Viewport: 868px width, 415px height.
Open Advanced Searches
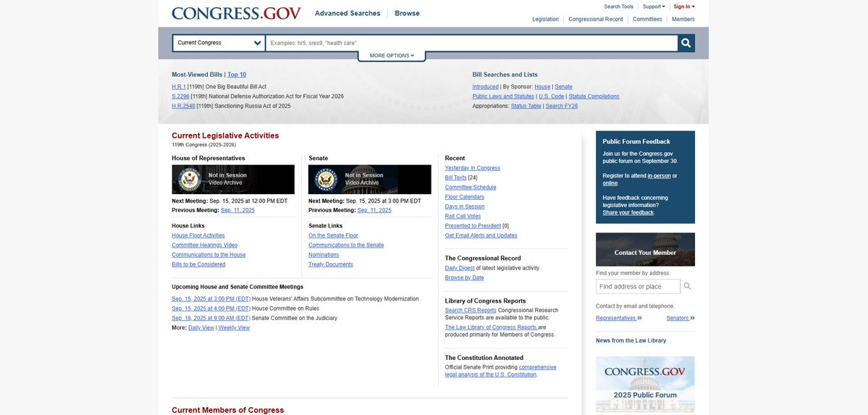(x=347, y=13)
